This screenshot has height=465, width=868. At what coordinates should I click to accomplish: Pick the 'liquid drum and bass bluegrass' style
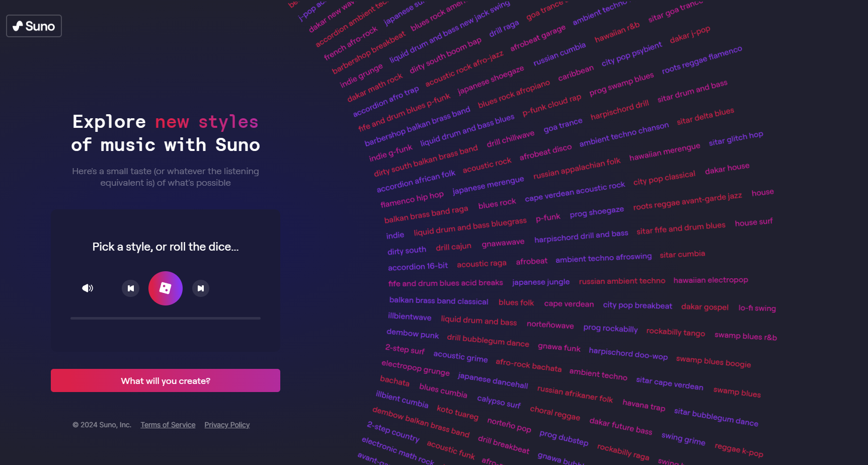pos(470,226)
